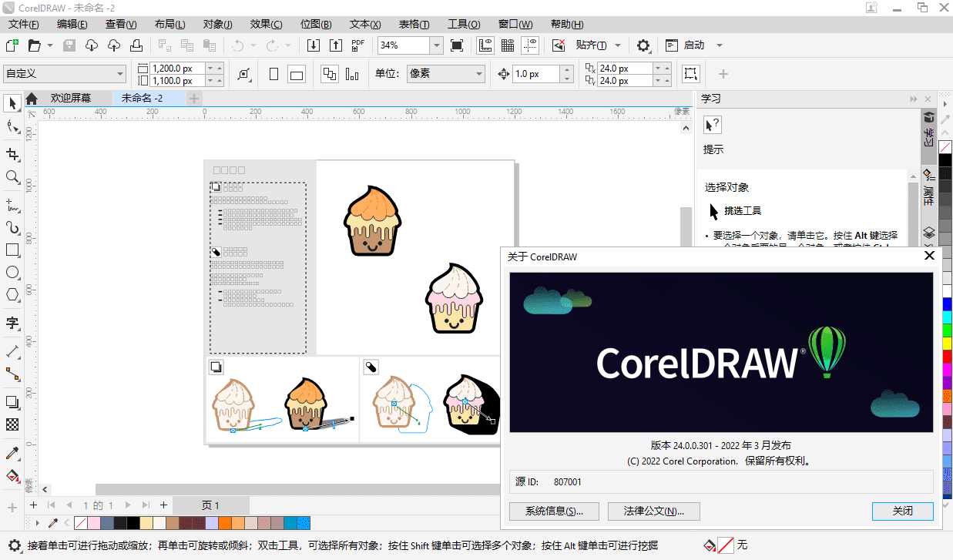Pick the pink swatch in document palette
The width and height of the screenshot is (953, 560).
(93, 523)
